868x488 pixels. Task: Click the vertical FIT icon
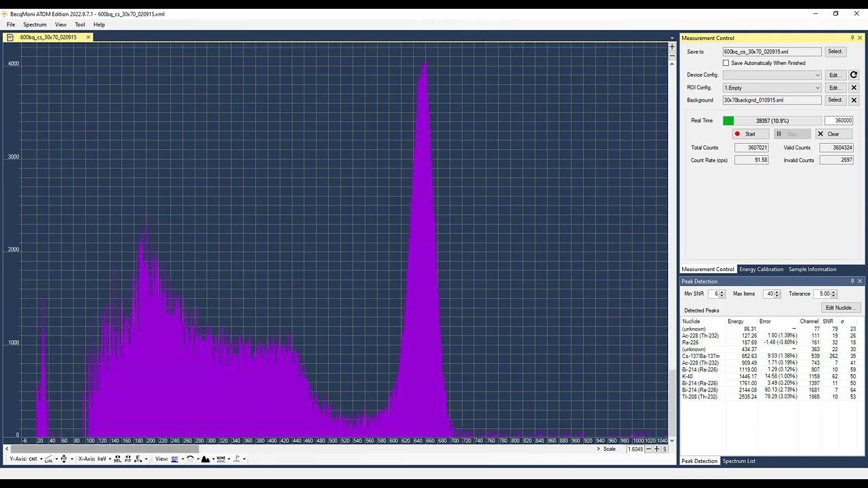(64, 459)
